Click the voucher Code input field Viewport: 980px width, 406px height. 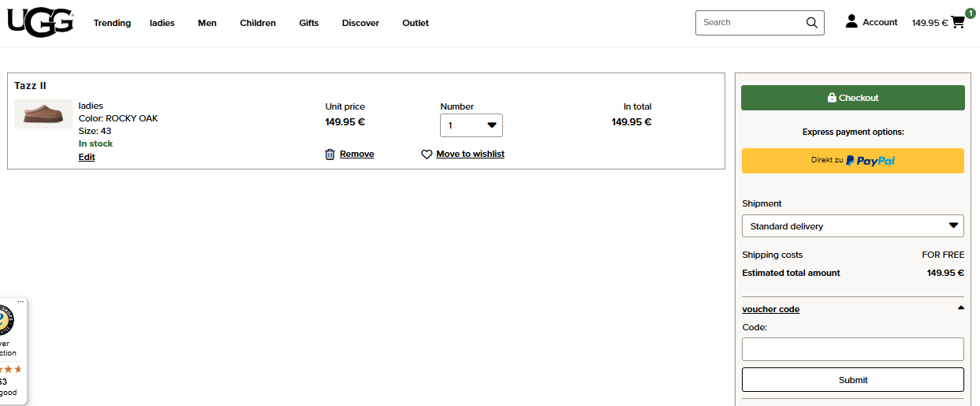pyautogui.click(x=852, y=349)
